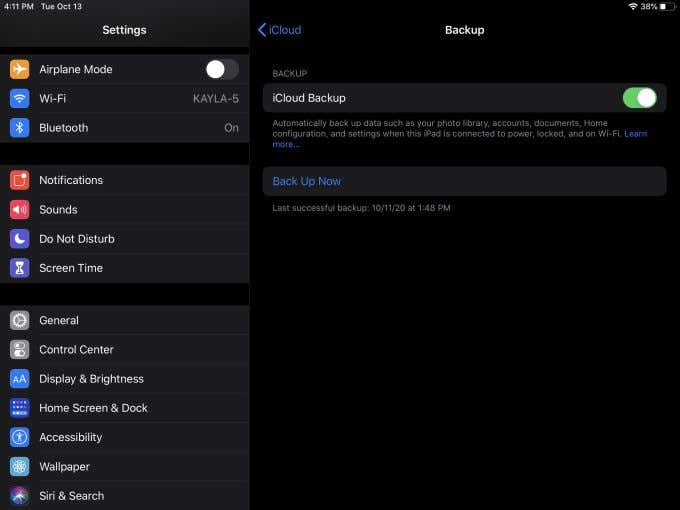Tap the Settings sidebar title
This screenshot has height=510, width=680.
tap(124, 30)
